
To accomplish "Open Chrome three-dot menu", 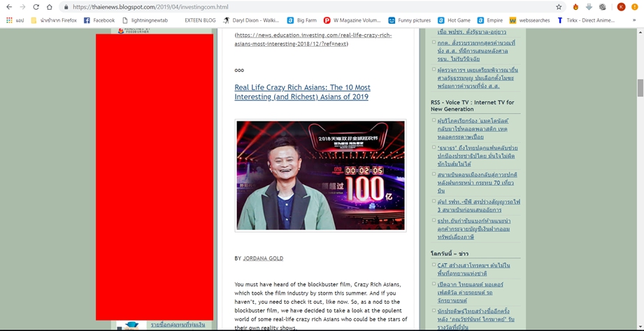I will 636,7.
